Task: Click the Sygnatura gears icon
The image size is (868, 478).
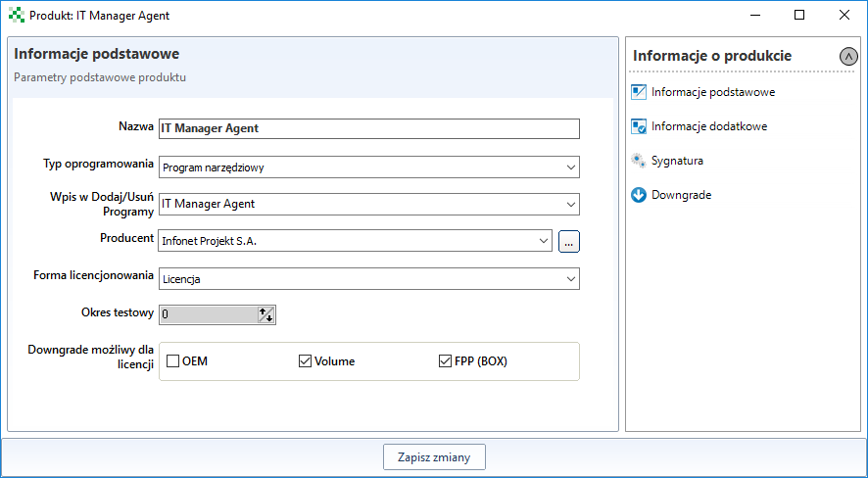Action: coord(639,161)
